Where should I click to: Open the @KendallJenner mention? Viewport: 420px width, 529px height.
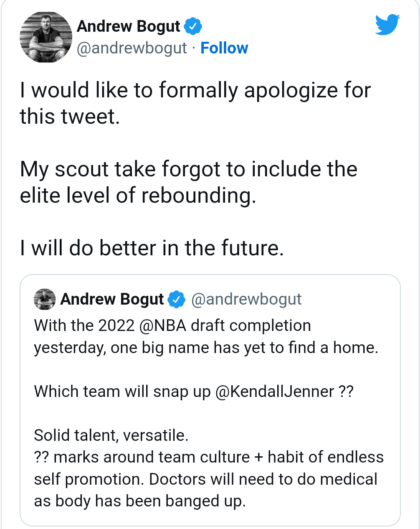[x=275, y=392]
